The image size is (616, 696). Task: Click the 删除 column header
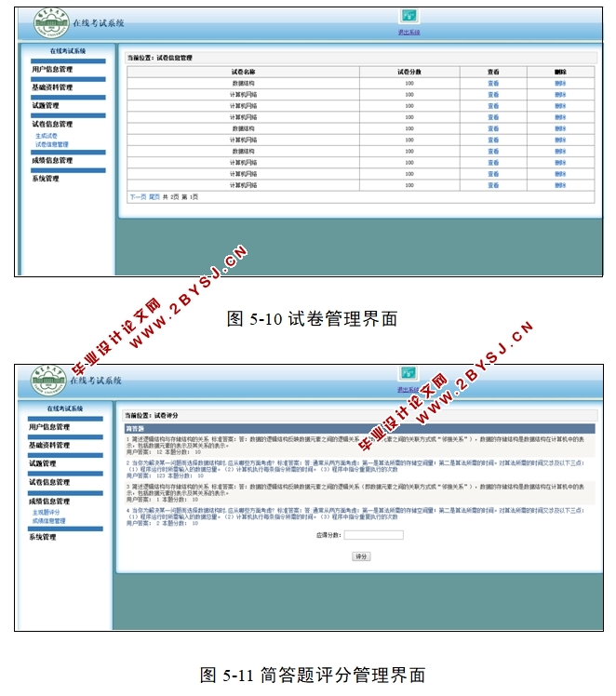point(560,72)
